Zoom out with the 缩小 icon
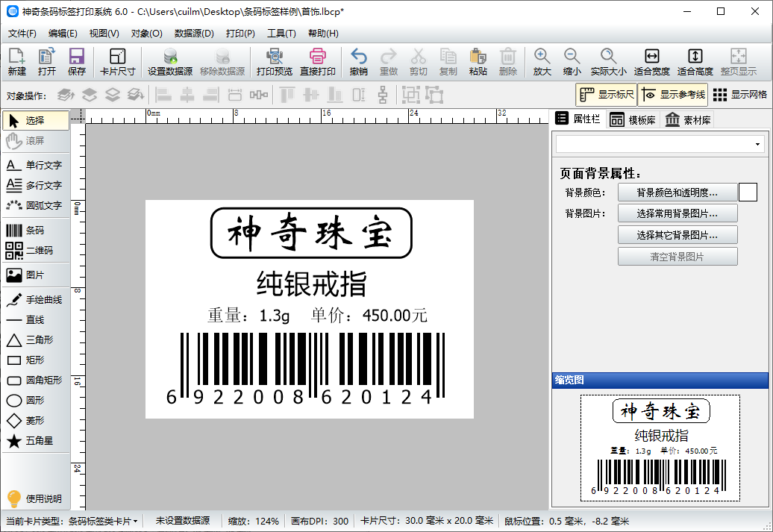The width and height of the screenshot is (773, 532). pyautogui.click(x=572, y=62)
